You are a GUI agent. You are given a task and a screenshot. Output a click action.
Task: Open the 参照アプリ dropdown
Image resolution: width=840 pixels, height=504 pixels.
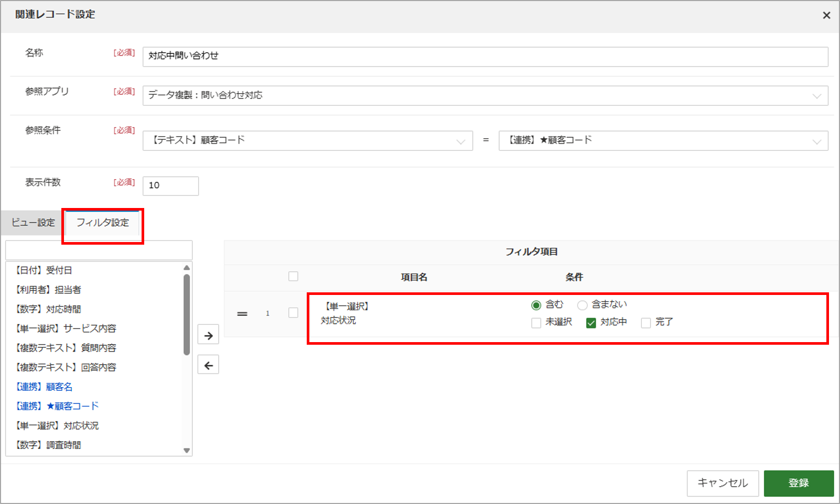[485, 95]
